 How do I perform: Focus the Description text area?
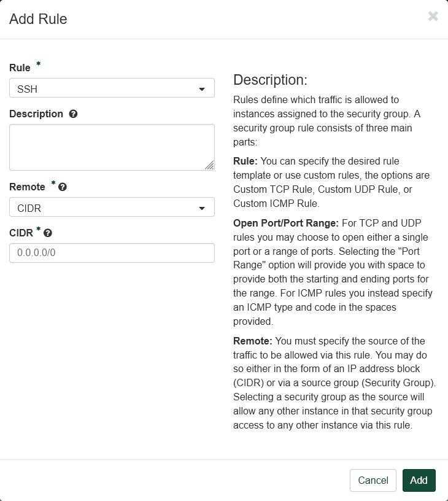[x=110, y=147]
